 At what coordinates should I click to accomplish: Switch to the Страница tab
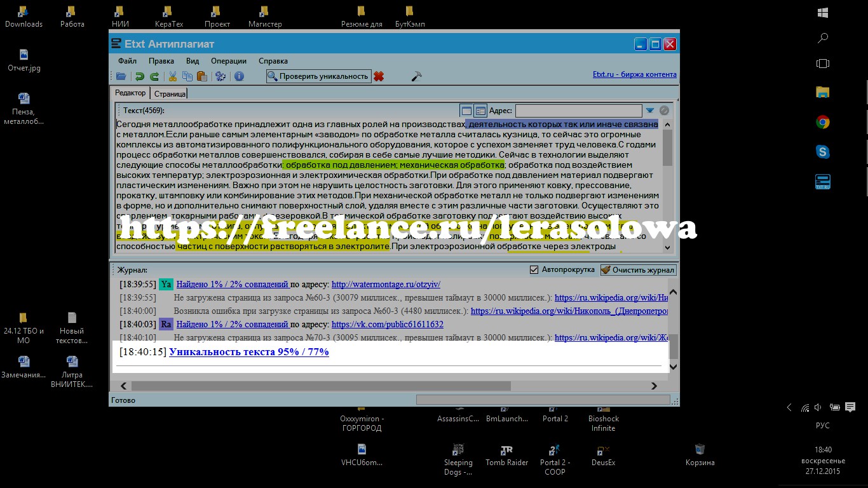170,93
